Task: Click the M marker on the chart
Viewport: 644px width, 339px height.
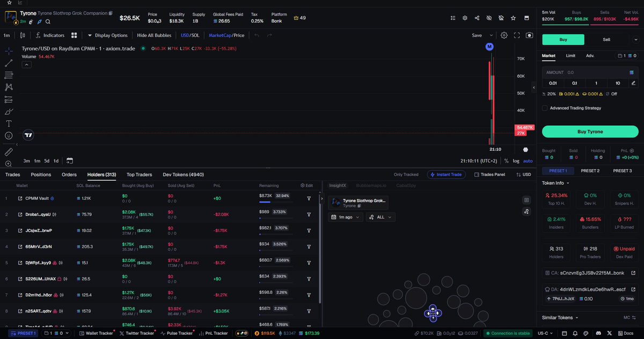Action: click(x=489, y=47)
